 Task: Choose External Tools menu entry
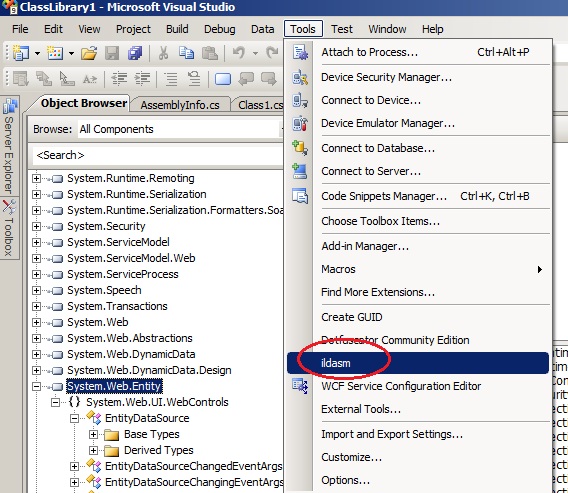418,409
